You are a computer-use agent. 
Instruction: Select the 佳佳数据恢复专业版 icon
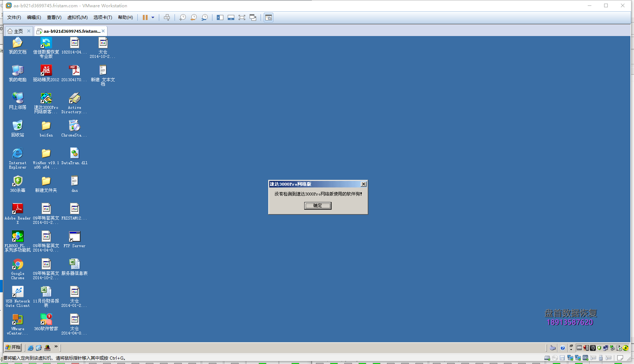46,48
